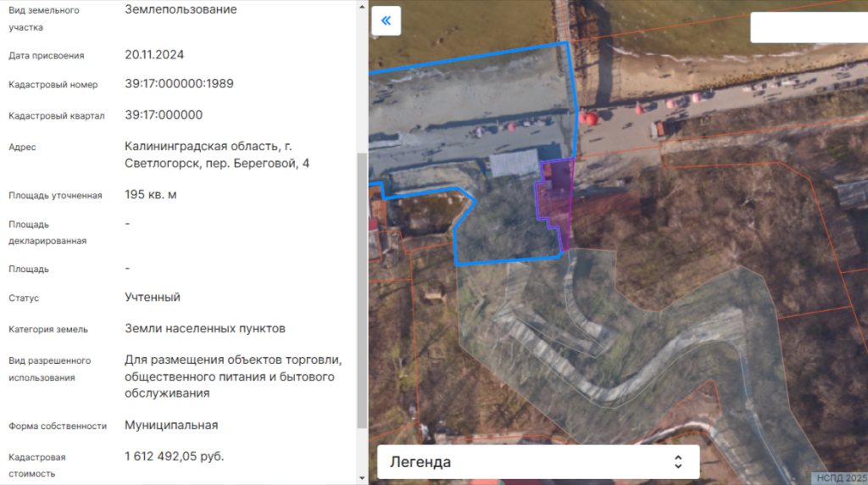Click the Вид земельного участка label
868x485 pixels.
pos(44,19)
